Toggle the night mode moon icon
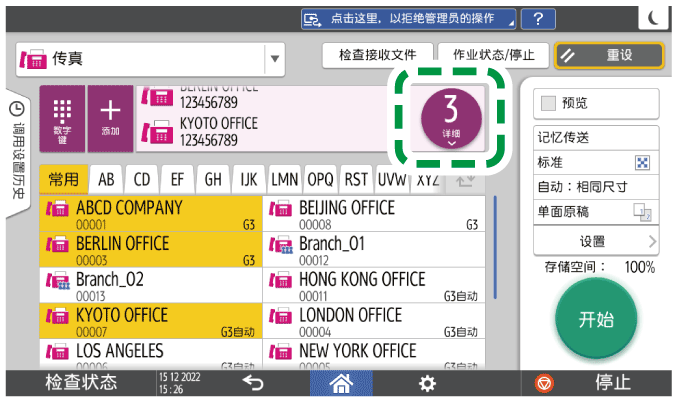The width and height of the screenshot is (675, 400). click(653, 19)
